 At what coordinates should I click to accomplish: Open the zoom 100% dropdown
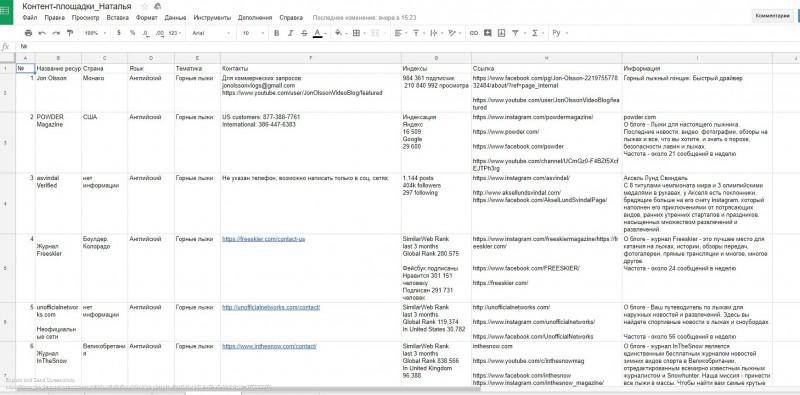(x=95, y=33)
